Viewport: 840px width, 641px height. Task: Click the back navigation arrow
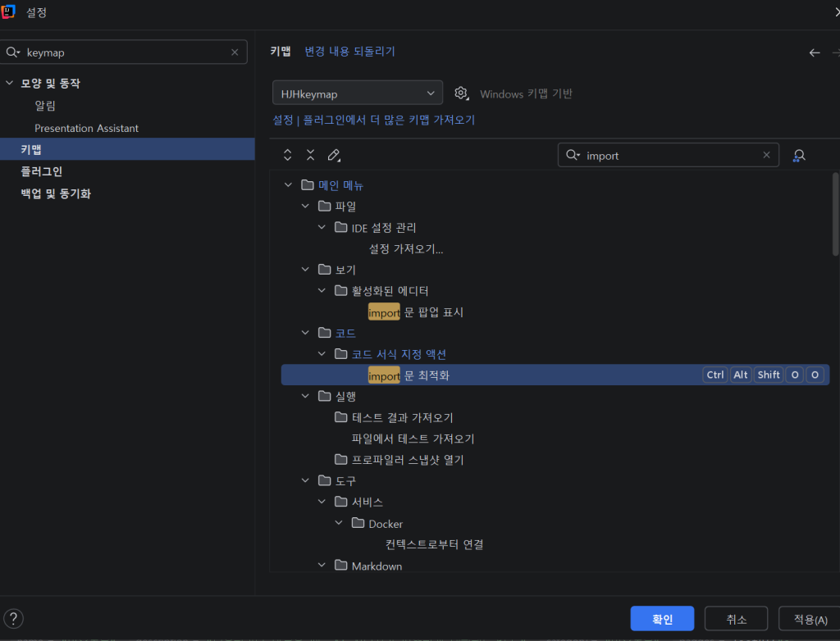point(814,52)
